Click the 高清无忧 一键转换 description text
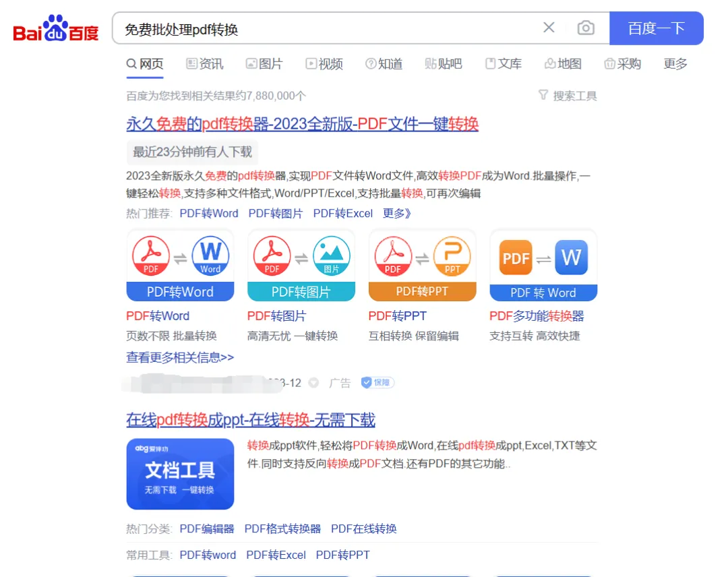 [x=293, y=336]
